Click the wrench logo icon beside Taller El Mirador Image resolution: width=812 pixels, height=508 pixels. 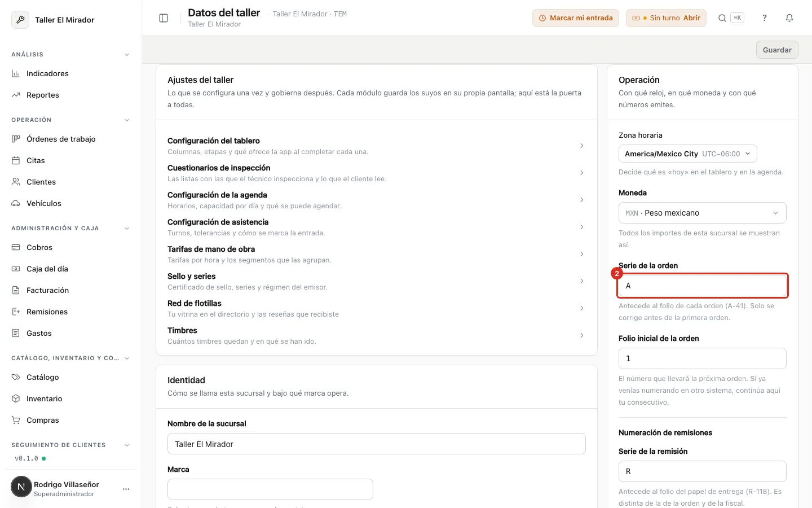click(20, 20)
